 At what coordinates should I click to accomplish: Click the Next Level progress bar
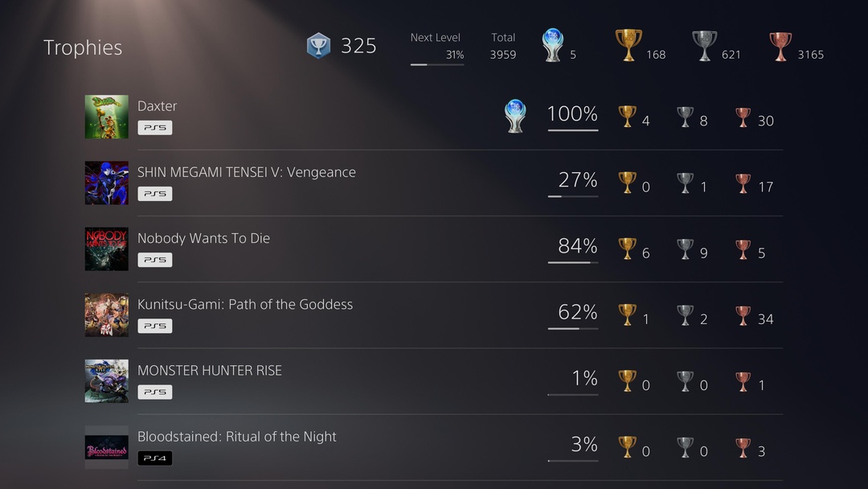[x=437, y=64]
